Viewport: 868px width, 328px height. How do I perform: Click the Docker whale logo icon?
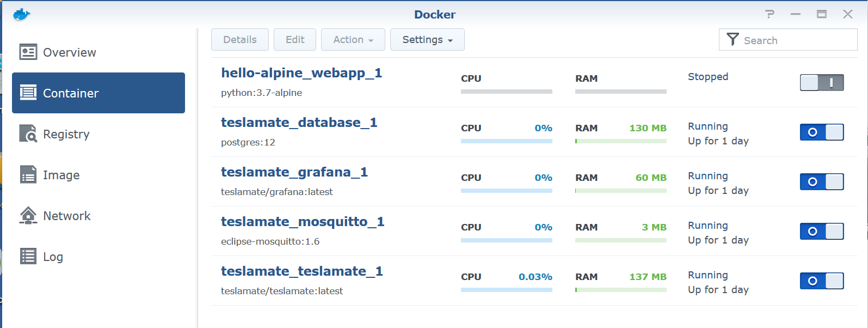[21, 15]
